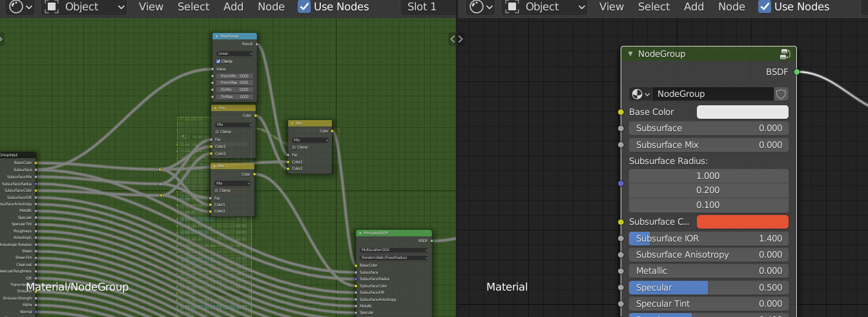Open Object type dropdown in left editor
Screen dimensions: 868x317
click(85, 6)
